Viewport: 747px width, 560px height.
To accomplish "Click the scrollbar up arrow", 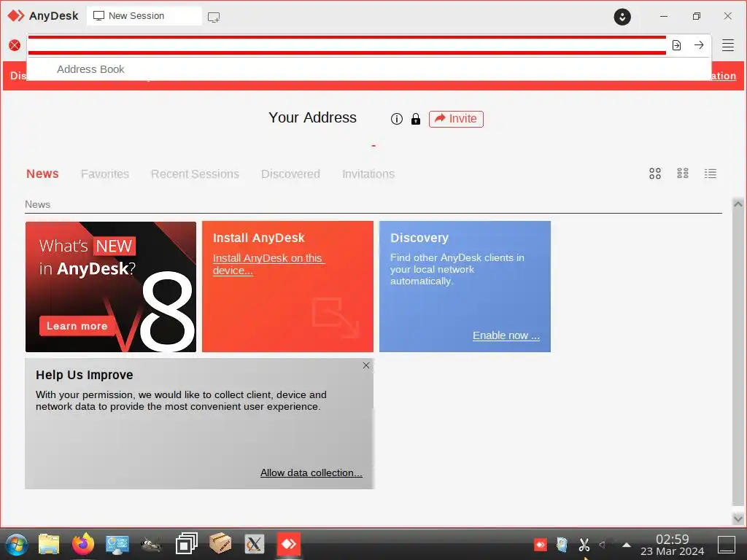I will point(738,204).
